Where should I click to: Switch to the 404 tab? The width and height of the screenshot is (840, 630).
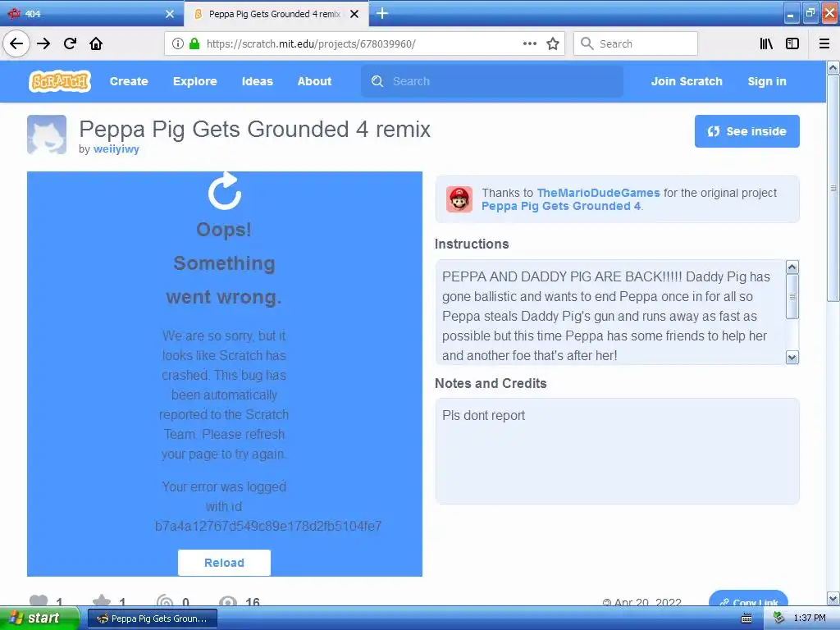(91, 14)
